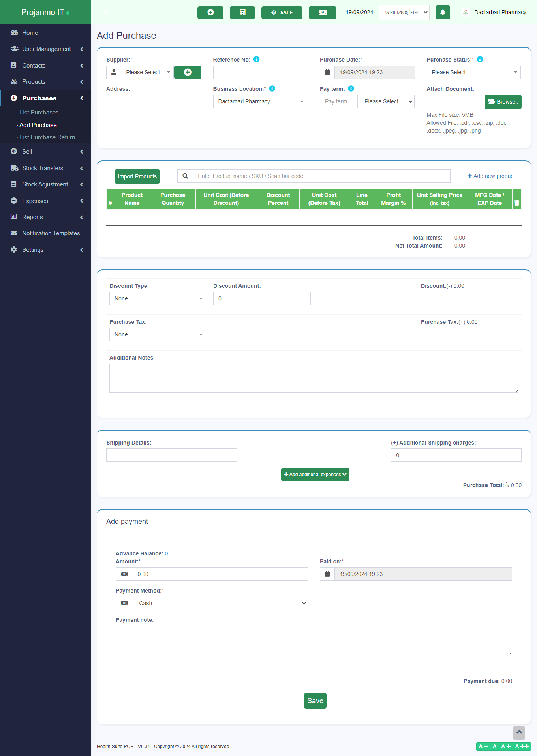Open the Pay term unit Please Select dropdown
The image size is (537, 756).
coord(386,101)
